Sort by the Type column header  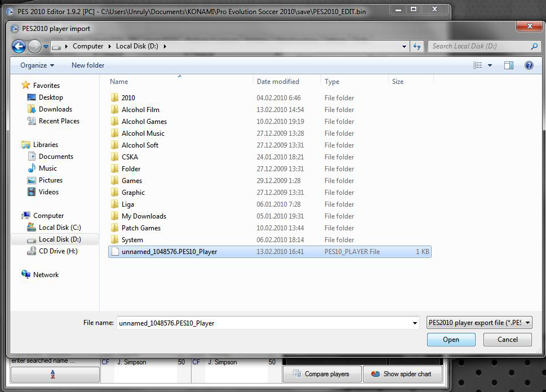[332, 82]
